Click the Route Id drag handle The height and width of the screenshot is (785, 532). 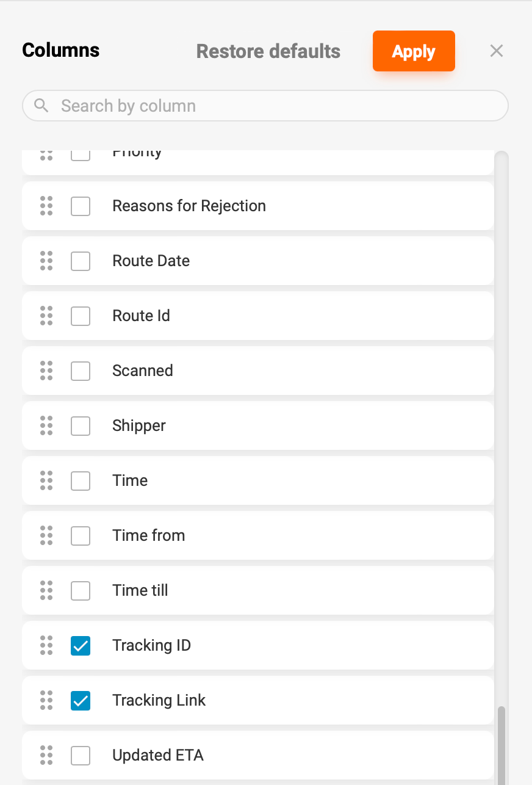pyautogui.click(x=46, y=316)
